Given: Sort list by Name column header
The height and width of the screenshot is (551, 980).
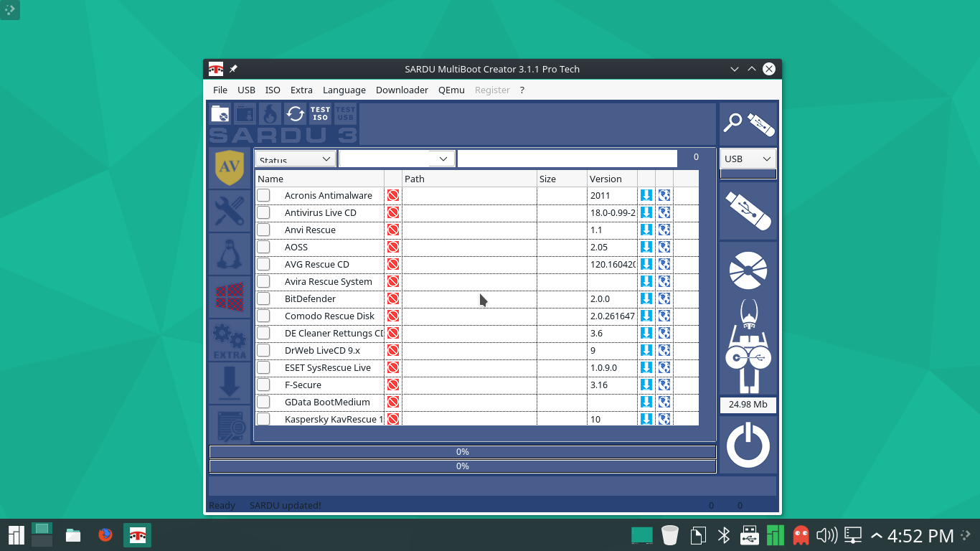Looking at the screenshot, I should pyautogui.click(x=320, y=179).
